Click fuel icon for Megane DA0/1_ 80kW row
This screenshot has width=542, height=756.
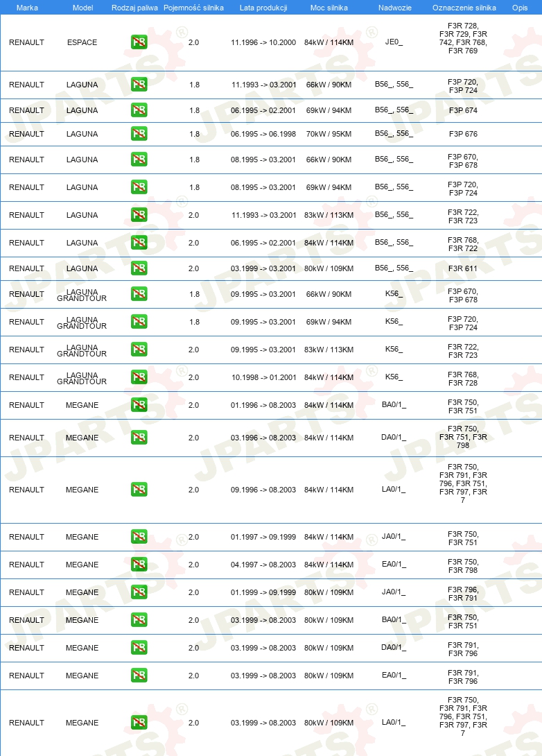click(139, 648)
